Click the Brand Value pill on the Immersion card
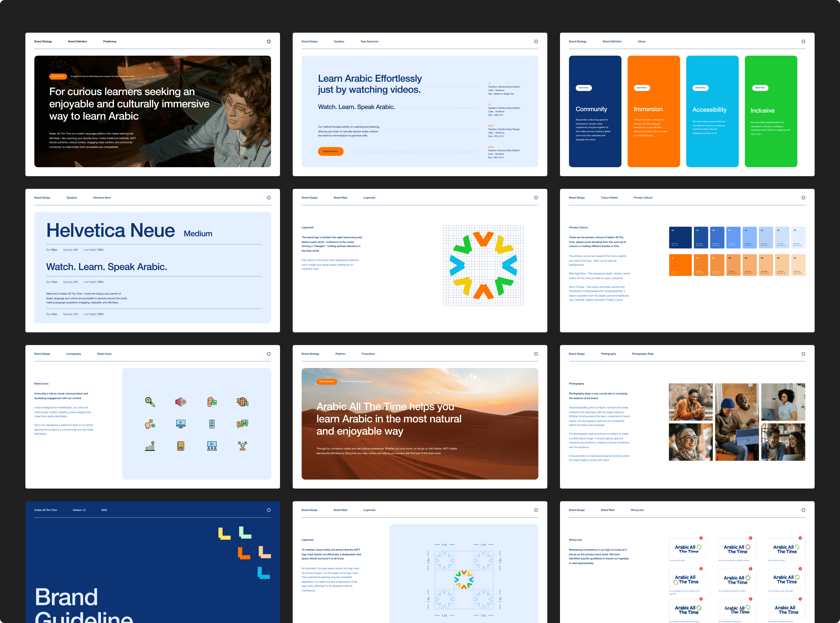Screen dimensions: 840x623 tap(642, 88)
